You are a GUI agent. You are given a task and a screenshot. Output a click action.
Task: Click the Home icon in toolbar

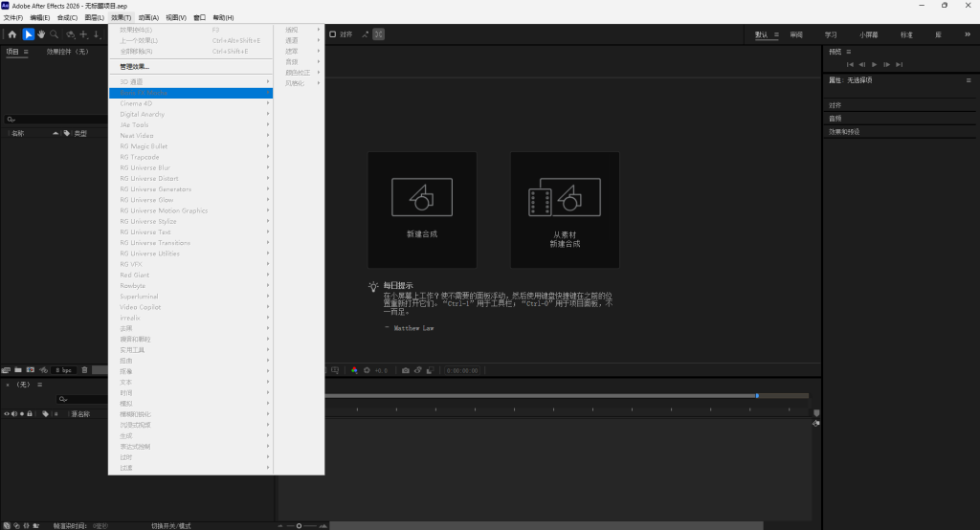coord(12,34)
